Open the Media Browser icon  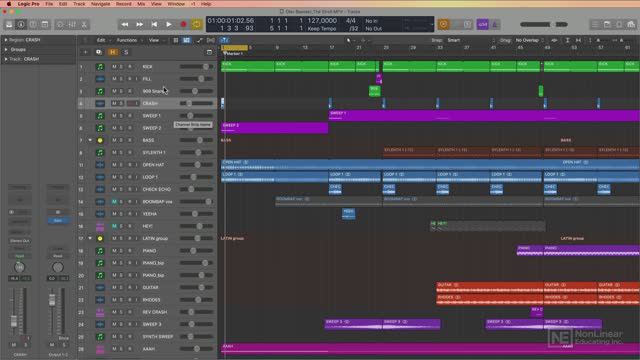(631, 24)
